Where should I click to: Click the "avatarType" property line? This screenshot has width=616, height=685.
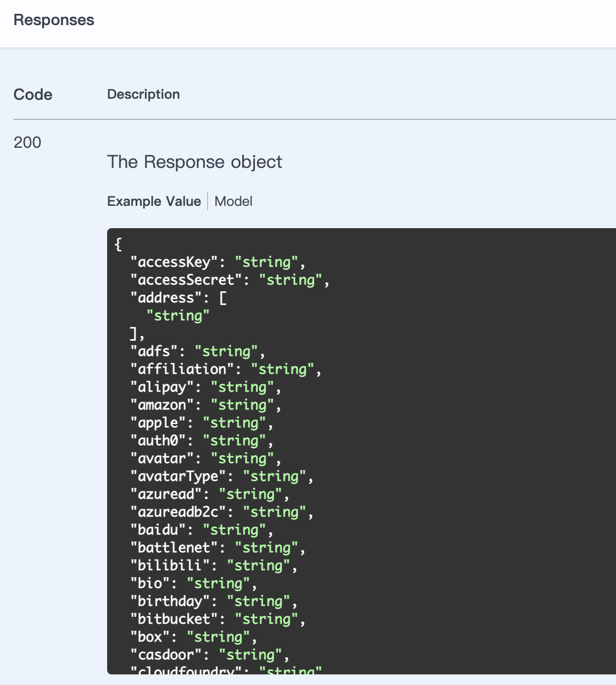click(222, 476)
